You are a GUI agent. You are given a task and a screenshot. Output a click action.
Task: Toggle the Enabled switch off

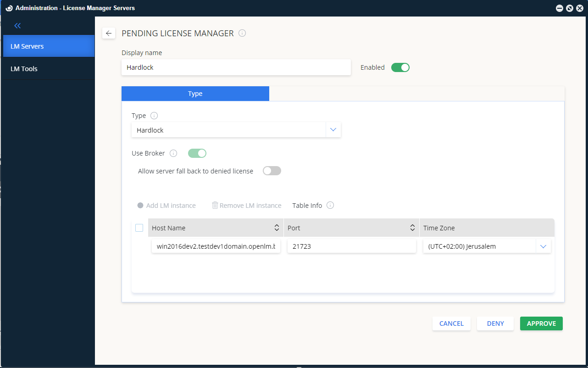tap(400, 67)
